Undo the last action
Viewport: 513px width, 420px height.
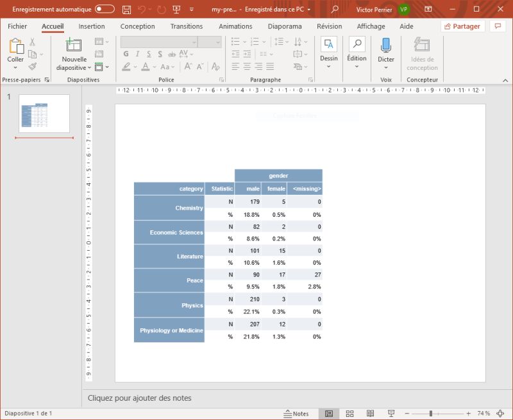click(x=142, y=10)
